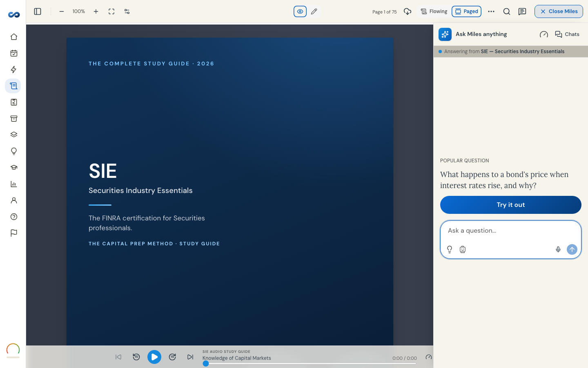Send question with the arrow button

click(572, 249)
